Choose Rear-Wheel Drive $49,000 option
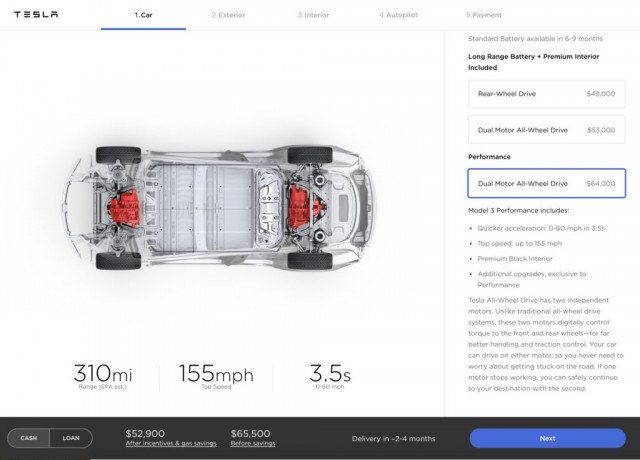The width and height of the screenshot is (640, 460). [x=546, y=93]
